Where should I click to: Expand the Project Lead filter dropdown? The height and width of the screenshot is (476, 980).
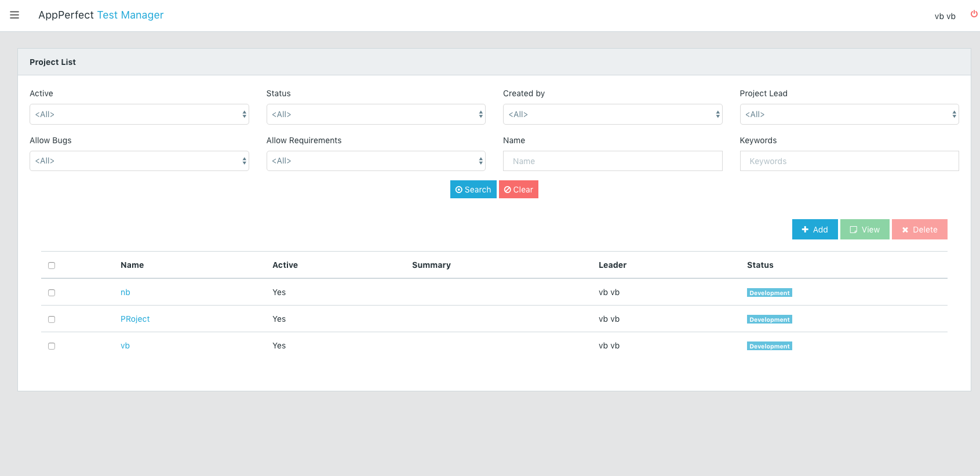coord(849,114)
